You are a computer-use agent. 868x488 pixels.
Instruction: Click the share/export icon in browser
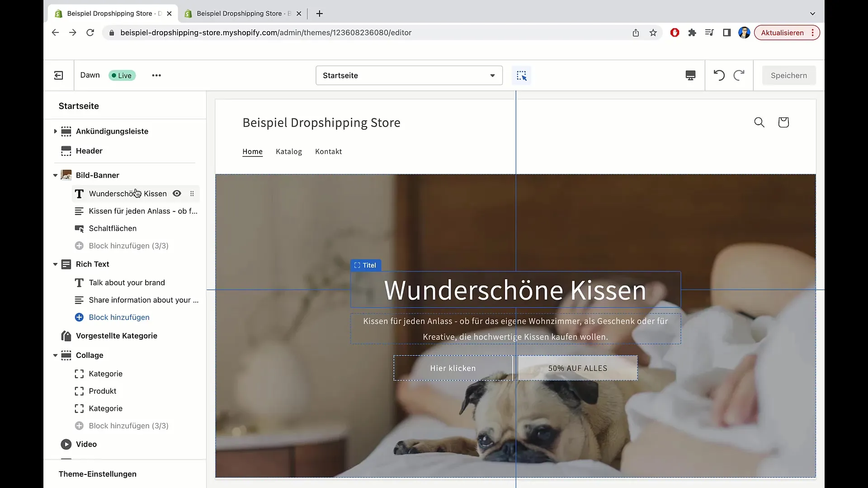tap(636, 33)
